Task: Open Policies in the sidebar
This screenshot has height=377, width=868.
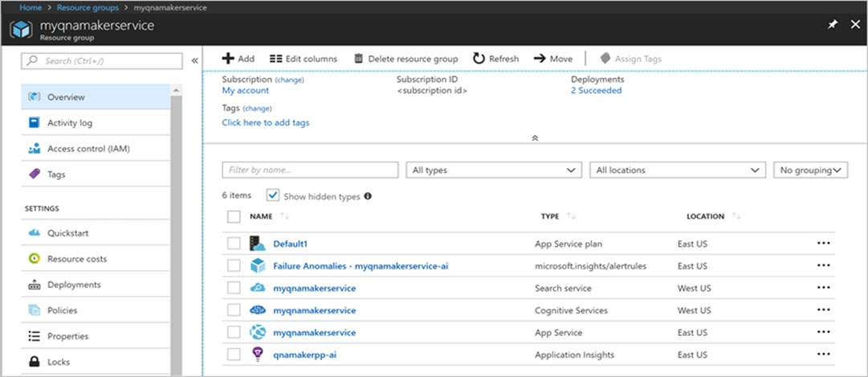Action: 96,310
